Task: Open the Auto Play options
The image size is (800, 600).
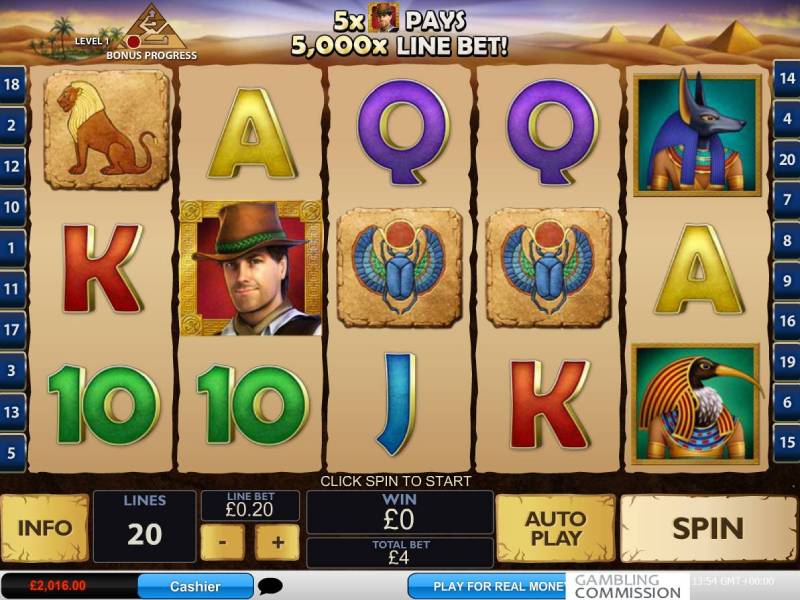Action: click(x=556, y=528)
